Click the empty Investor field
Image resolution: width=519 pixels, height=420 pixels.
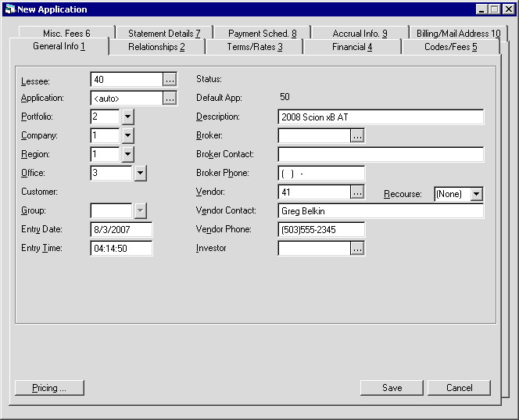(x=314, y=249)
